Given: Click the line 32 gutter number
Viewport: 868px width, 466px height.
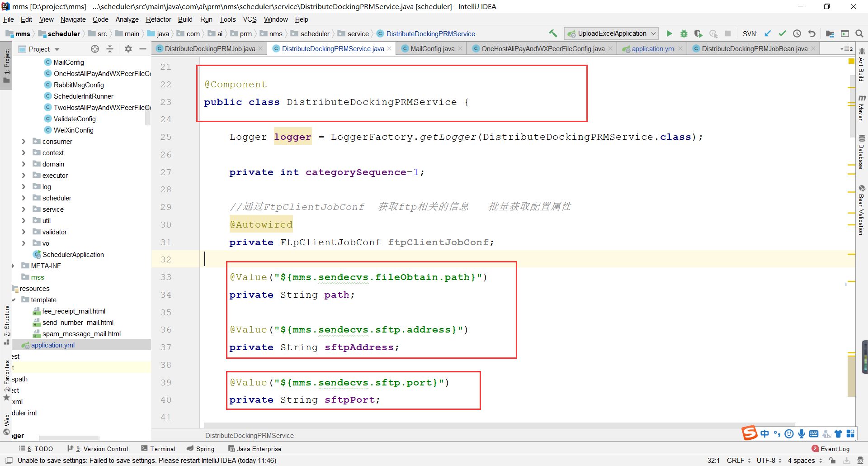Looking at the screenshot, I should pos(166,260).
